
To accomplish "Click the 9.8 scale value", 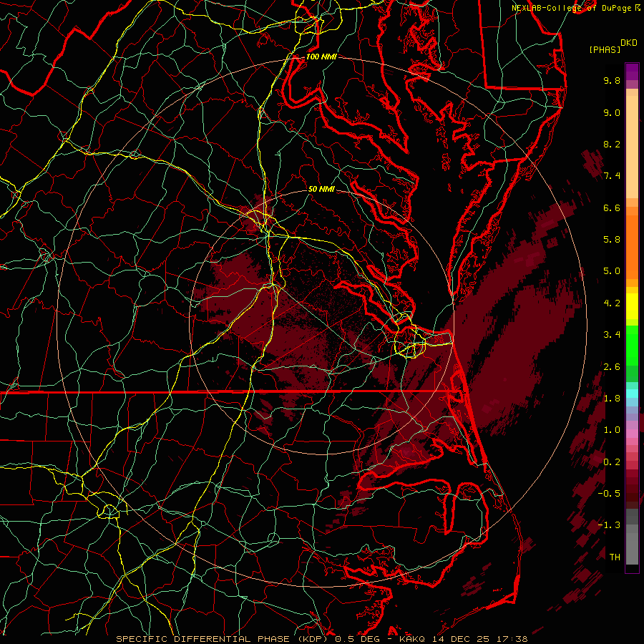I will tap(612, 80).
